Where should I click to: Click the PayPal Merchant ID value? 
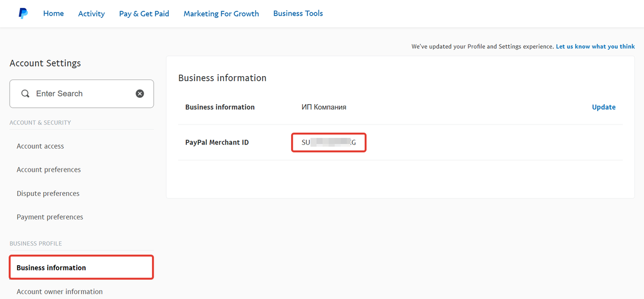[x=329, y=142]
